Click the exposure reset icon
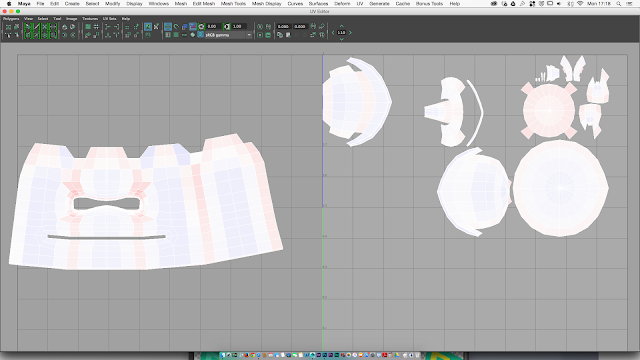The height and width of the screenshot is (360, 640). pos(201,26)
